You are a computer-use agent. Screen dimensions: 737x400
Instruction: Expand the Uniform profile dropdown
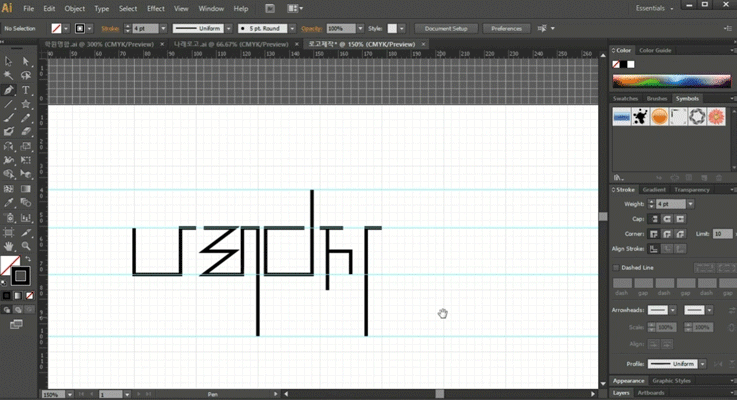tap(702, 364)
